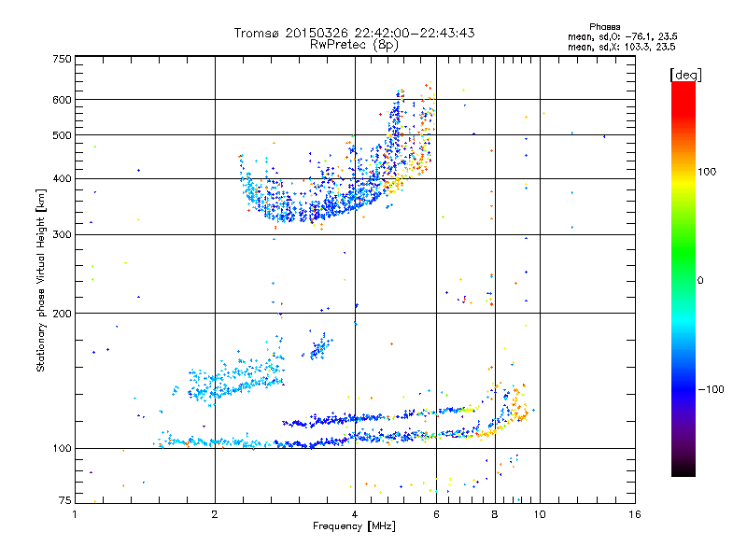The height and width of the screenshot is (560, 747).
Task: Click x-axis tick label '6'
Action: coord(436,514)
